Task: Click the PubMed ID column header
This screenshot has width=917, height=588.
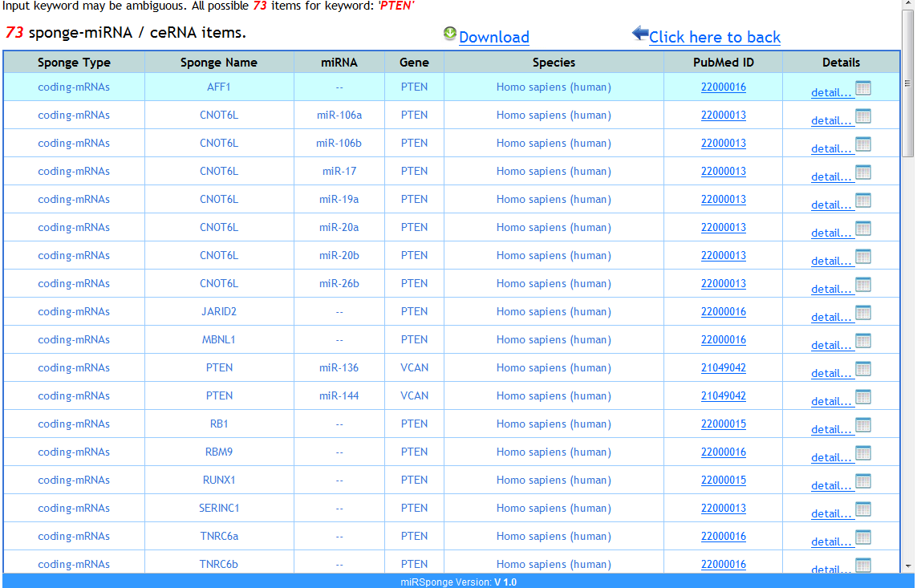Action: (723, 62)
